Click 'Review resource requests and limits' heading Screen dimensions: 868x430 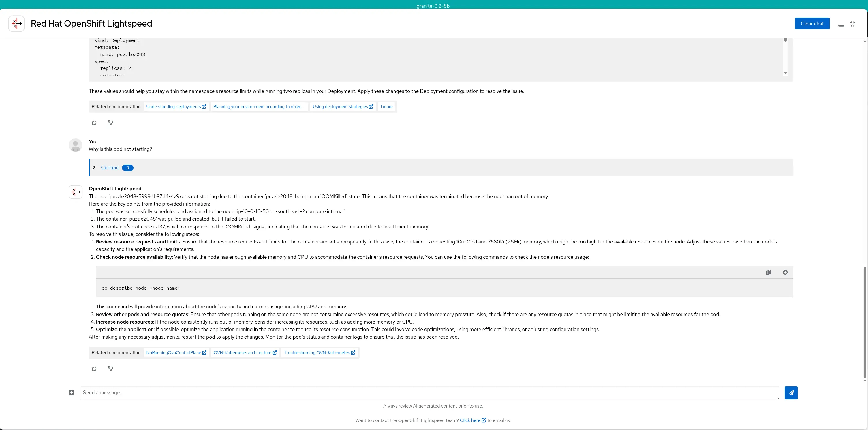138,242
